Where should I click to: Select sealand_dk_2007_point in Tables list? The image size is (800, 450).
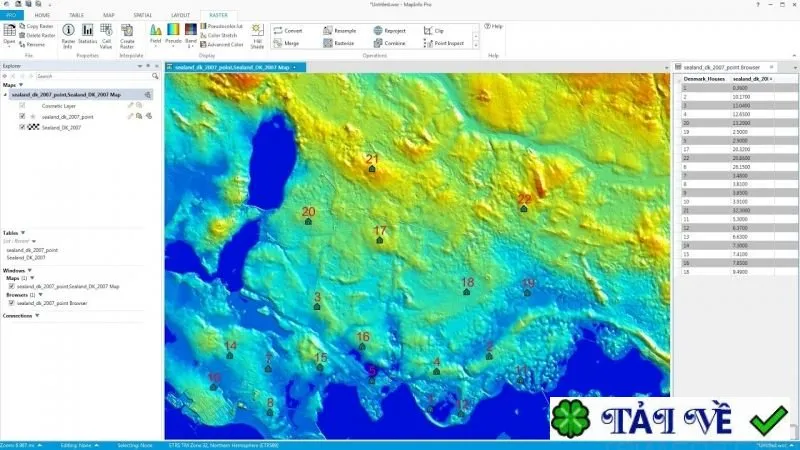[x=32, y=250]
